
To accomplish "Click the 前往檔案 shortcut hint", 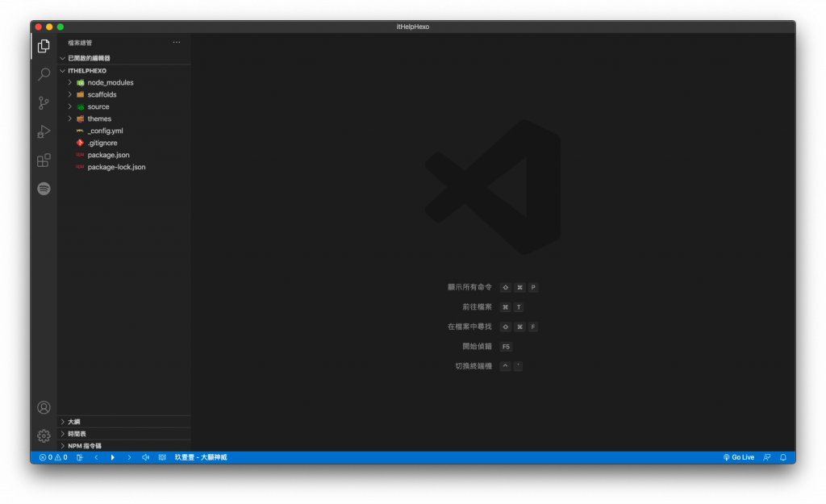I will point(477,306).
